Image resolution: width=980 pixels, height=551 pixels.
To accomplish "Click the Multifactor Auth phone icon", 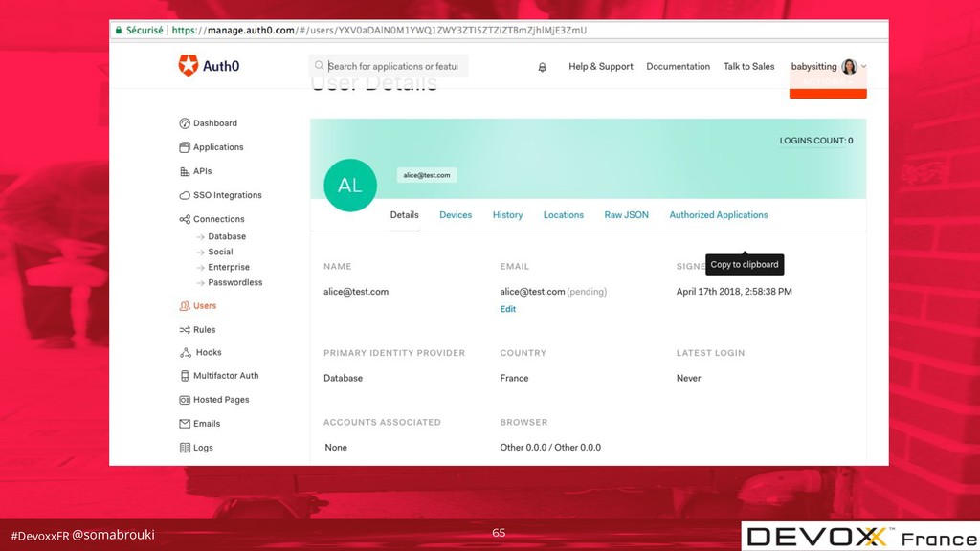I will (185, 376).
